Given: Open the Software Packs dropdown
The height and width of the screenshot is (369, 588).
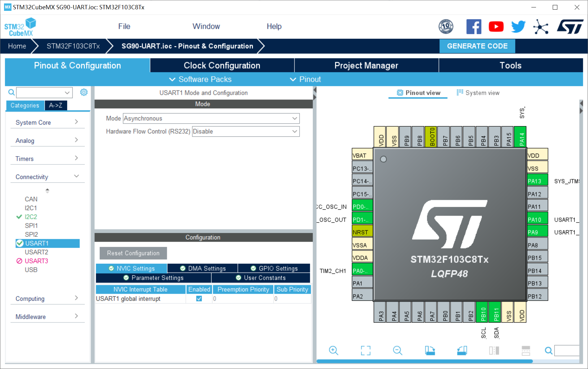Looking at the screenshot, I should 200,79.
